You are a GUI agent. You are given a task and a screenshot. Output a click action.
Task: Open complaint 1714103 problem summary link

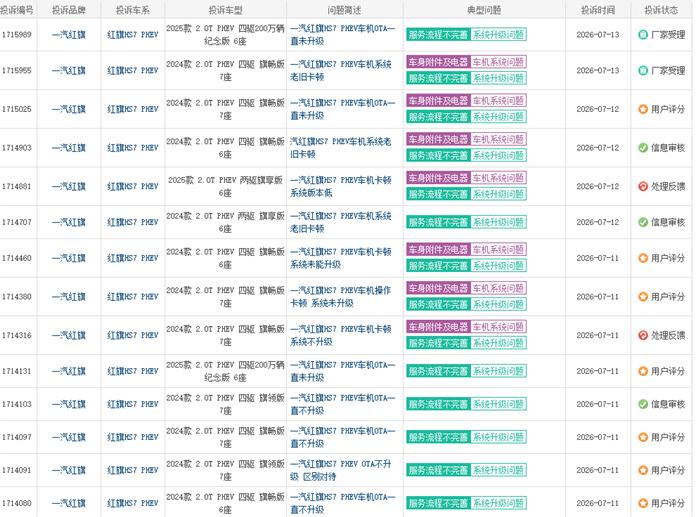coord(342,404)
